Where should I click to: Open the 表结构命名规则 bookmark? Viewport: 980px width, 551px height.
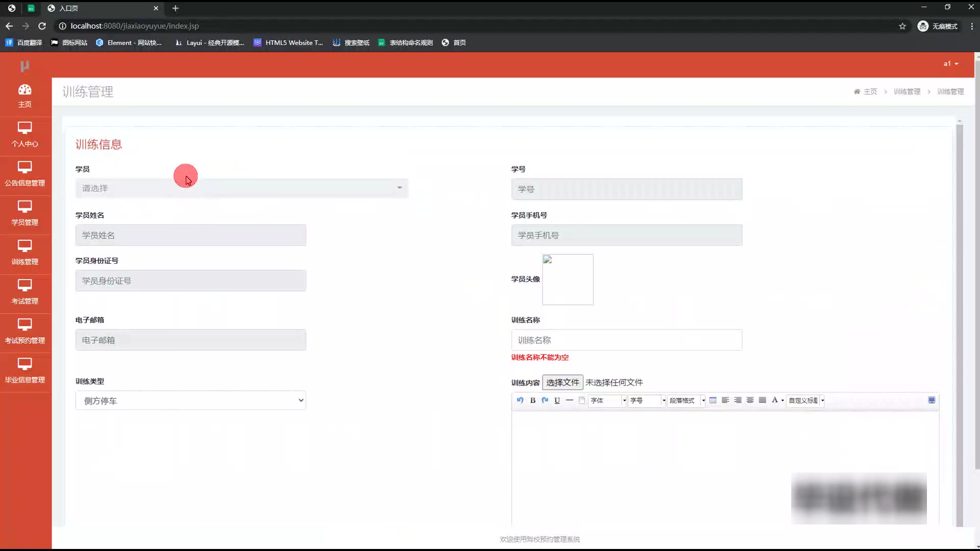point(405,43)
